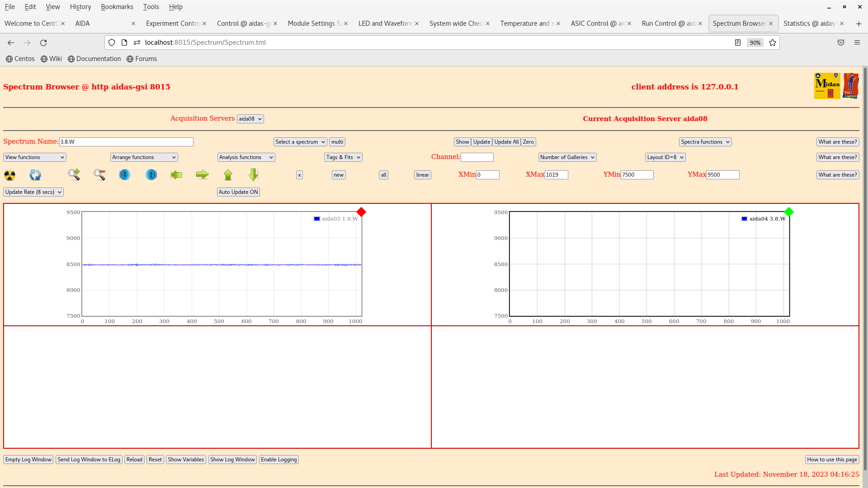
Task: Click the yellow radiation hazard icon
Action: pos(9,175)
